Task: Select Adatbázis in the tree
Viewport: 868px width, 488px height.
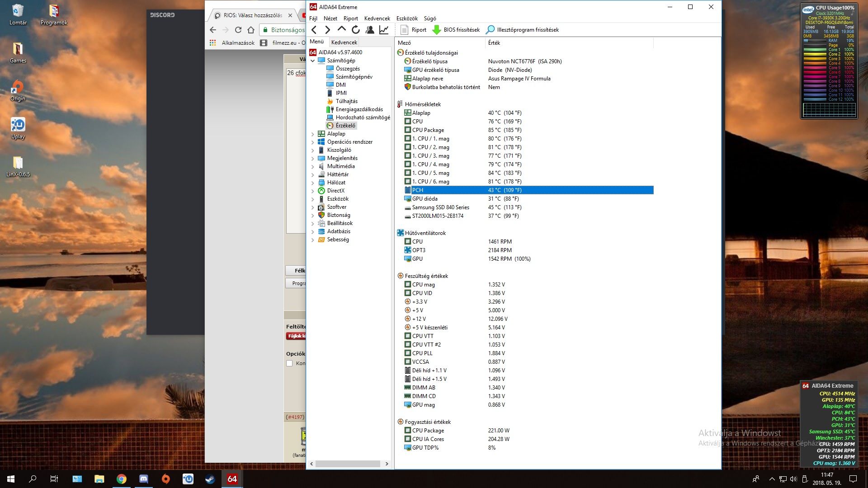Action: [339, 231]
